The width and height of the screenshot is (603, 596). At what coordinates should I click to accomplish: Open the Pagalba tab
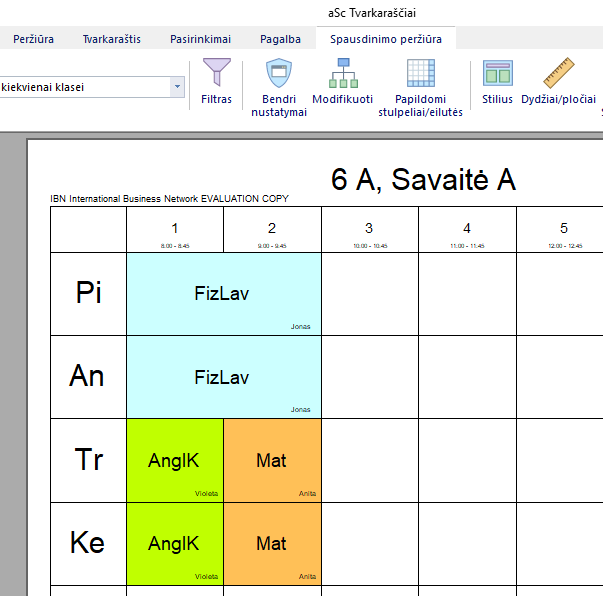click(280, 39)
